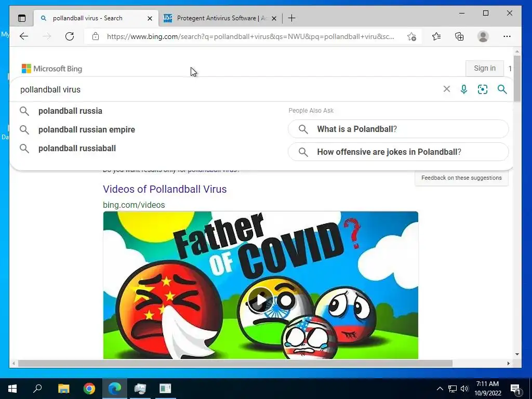This screenshot has width=532, height=399.
Task: Open the browser profile avatar
Action: (x=483, y=36)
